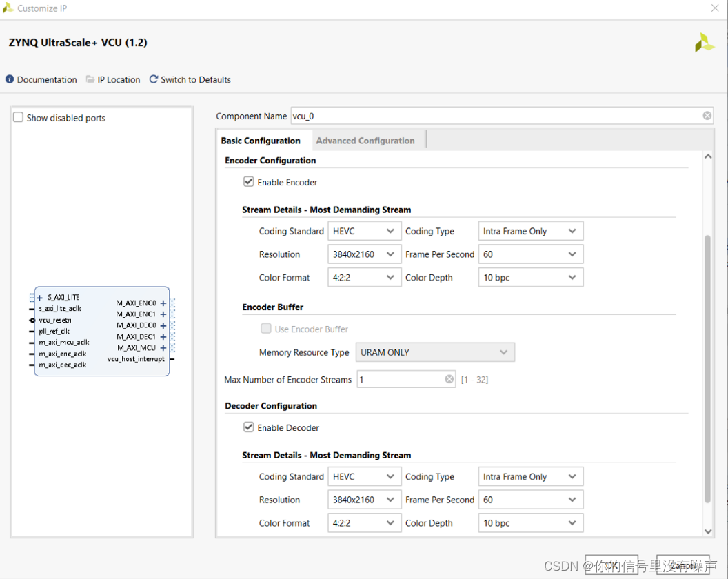The height and width of the screenshot is (579, 728).
Task: Open the encoder Frame Per Second dropdown
Action: [531, 254]
